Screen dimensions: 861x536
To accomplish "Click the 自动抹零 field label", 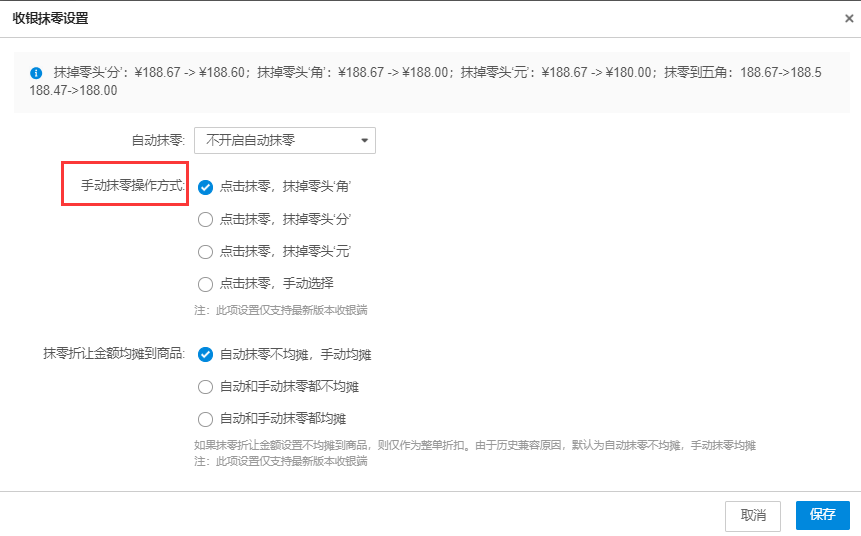I will 158,141.
